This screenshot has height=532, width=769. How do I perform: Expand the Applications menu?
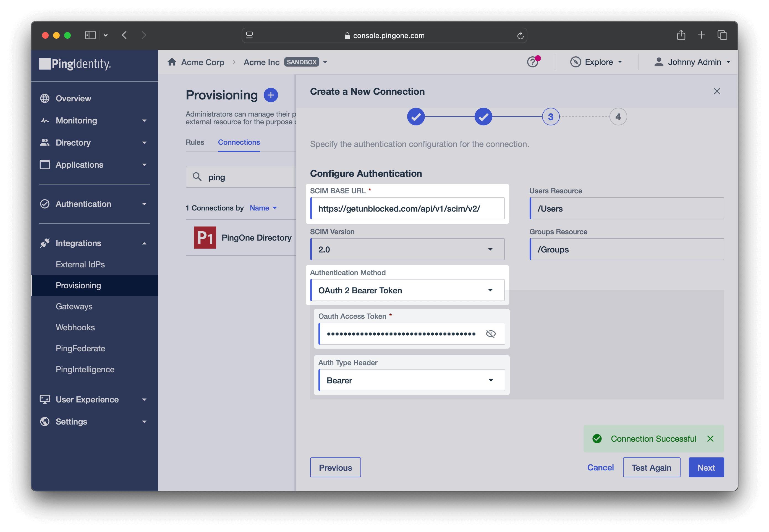[144, 165]
